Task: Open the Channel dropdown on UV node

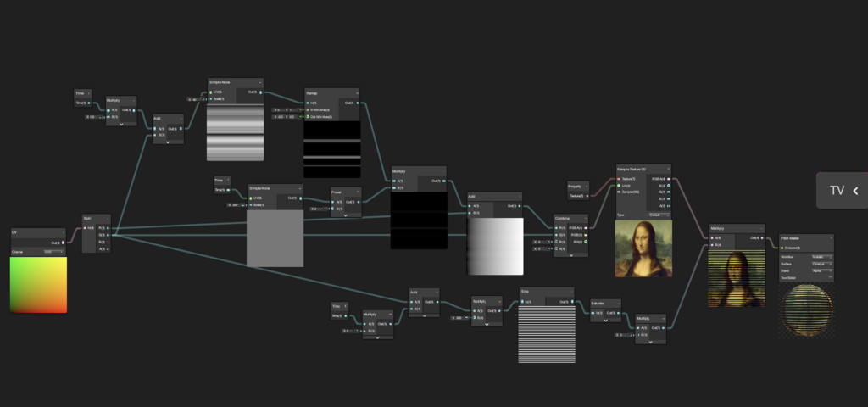Action: click(x=53, y=252)
